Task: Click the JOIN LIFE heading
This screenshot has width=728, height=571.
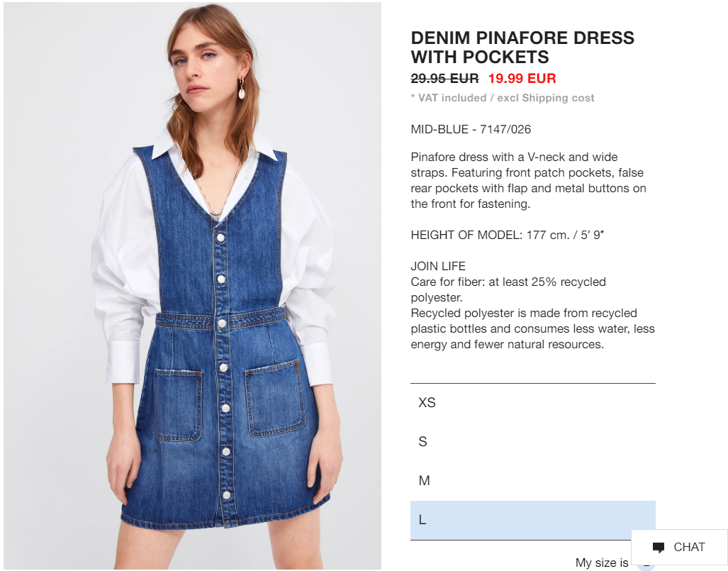Action: 438,266
